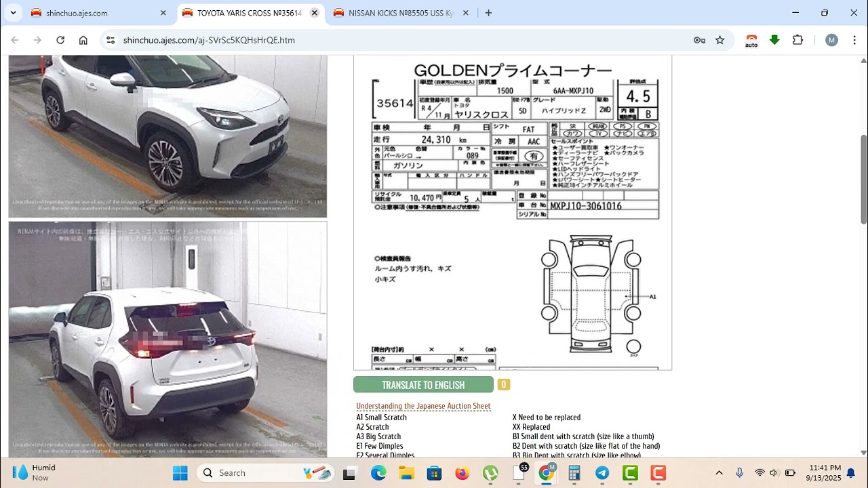Open the Chrome three-dot menu

tap(853, 40)
